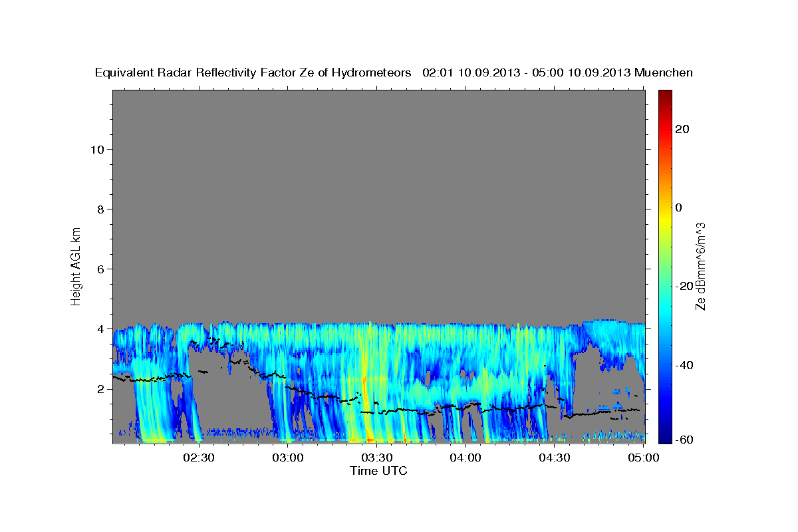Click the date range text ending in Muenchen

coord(558,73)
